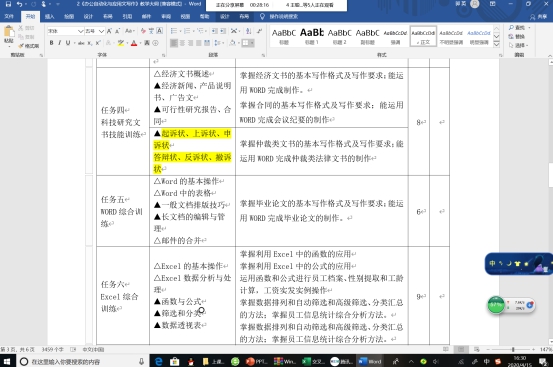This screenshot has height=367, width=553.
Task: Select the Format Painter brush
Action: coord(28,46)
